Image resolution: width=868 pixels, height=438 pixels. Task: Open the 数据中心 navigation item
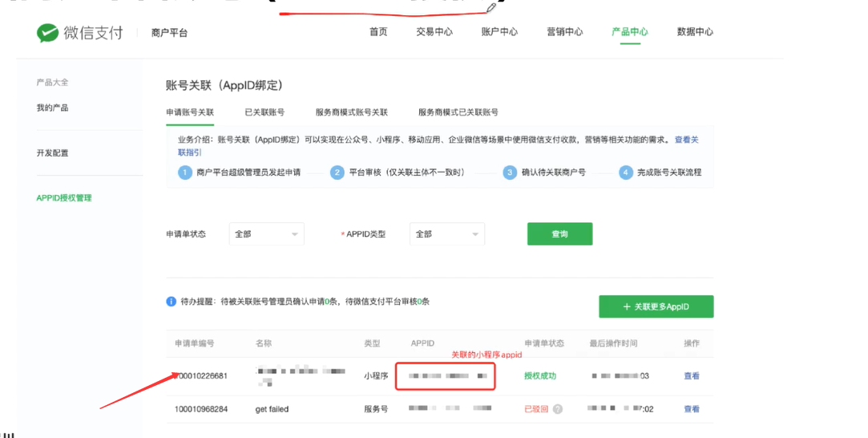pyautogui.click(x=696, y=32)
